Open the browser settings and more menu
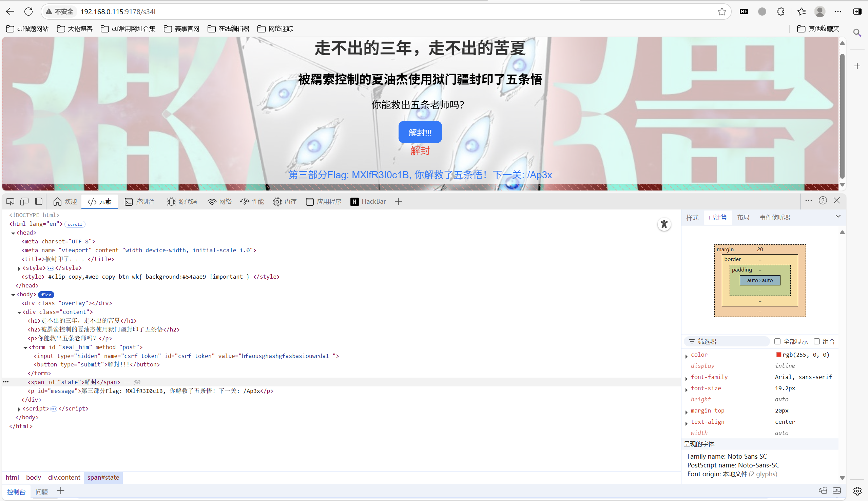 tap(838, 12)
